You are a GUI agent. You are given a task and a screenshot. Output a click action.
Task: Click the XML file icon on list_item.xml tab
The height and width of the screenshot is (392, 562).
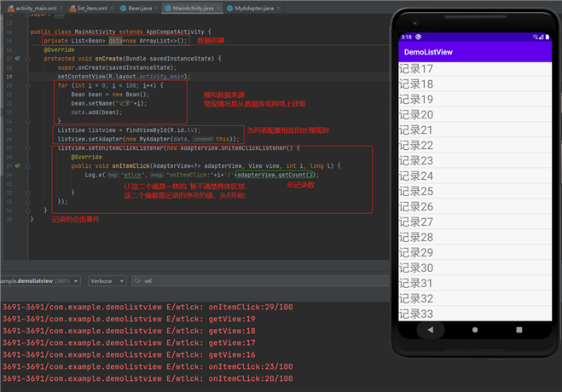click(72, 8)
